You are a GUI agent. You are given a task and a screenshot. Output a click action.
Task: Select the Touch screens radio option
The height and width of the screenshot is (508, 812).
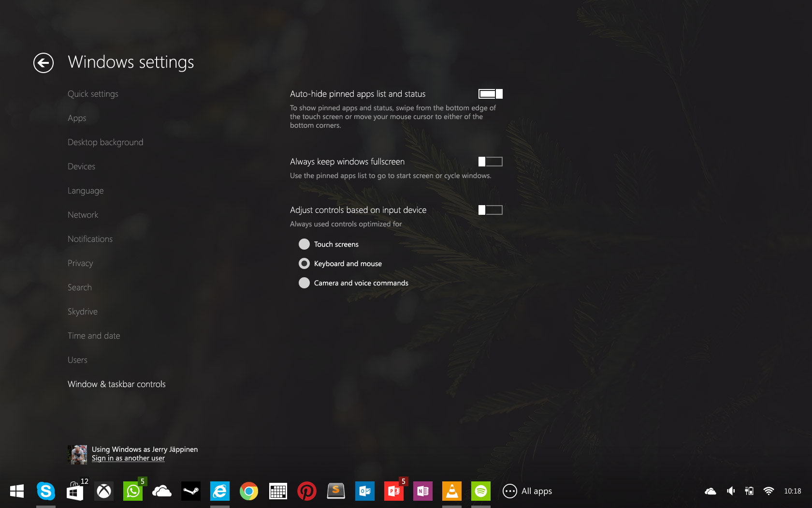(x=304, y=244)
